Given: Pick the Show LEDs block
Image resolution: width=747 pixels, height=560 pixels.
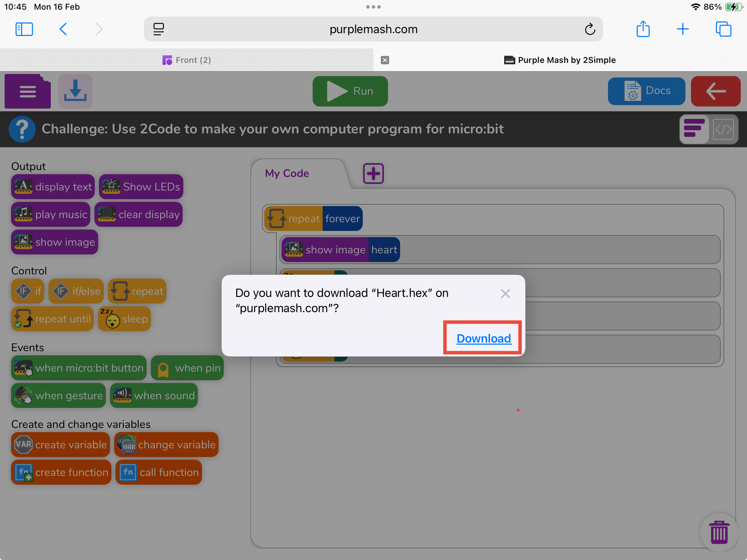Looking at the screenshot, I should click(x=141, y=187).
